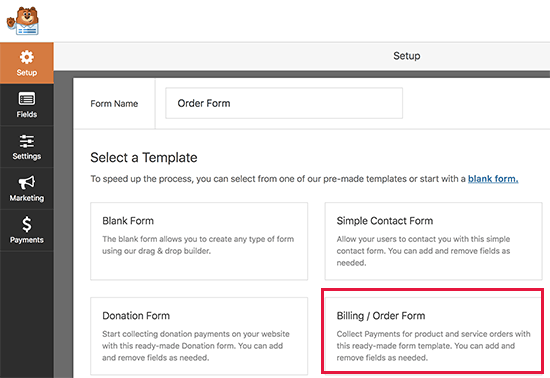Switch to the Settings sidebar label
The height and width of the screenshot is (378, 550).
pos(27,156)
